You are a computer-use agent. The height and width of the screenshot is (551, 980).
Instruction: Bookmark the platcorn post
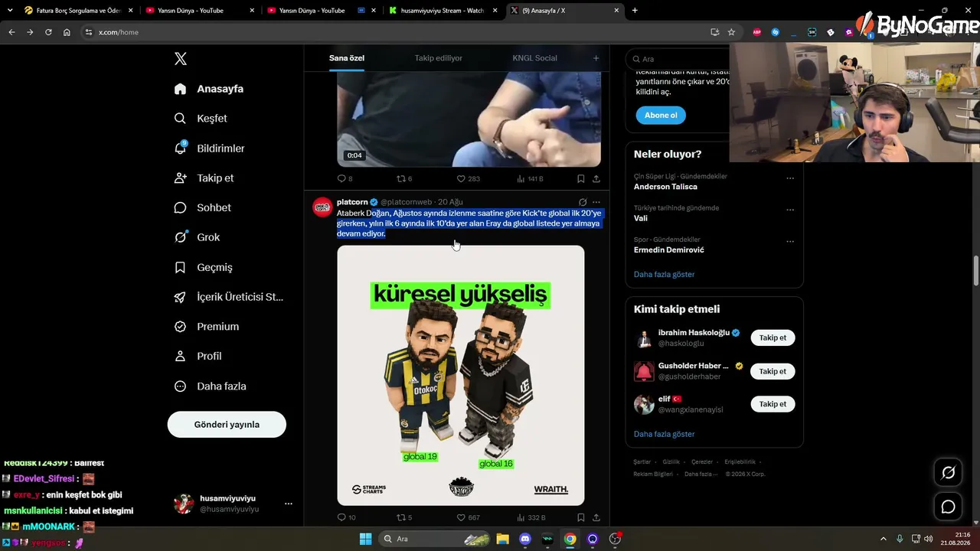tap(581, 518)
